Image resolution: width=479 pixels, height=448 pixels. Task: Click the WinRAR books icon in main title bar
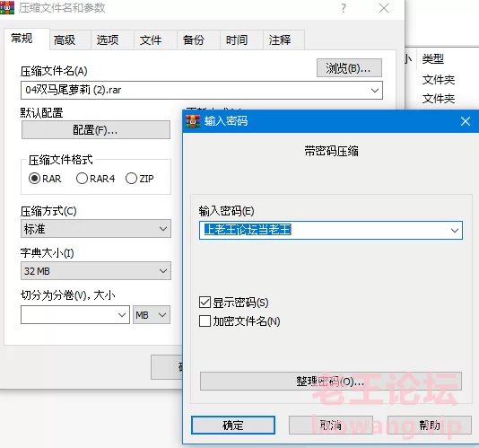point(7,7)
